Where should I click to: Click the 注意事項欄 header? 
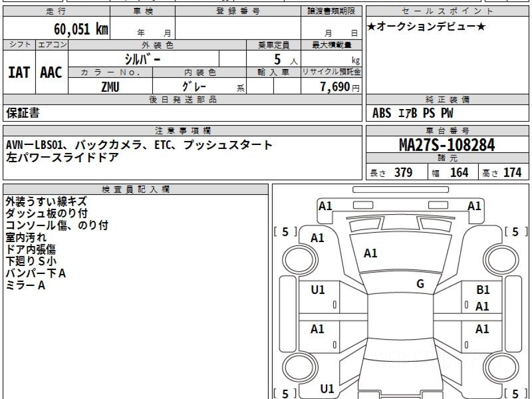[182, 131]
